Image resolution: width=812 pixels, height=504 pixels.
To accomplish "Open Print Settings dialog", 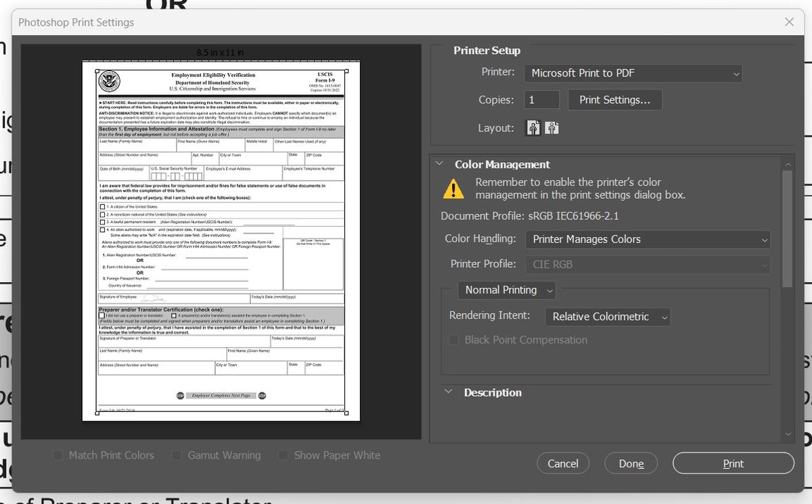I will (614, 99).
